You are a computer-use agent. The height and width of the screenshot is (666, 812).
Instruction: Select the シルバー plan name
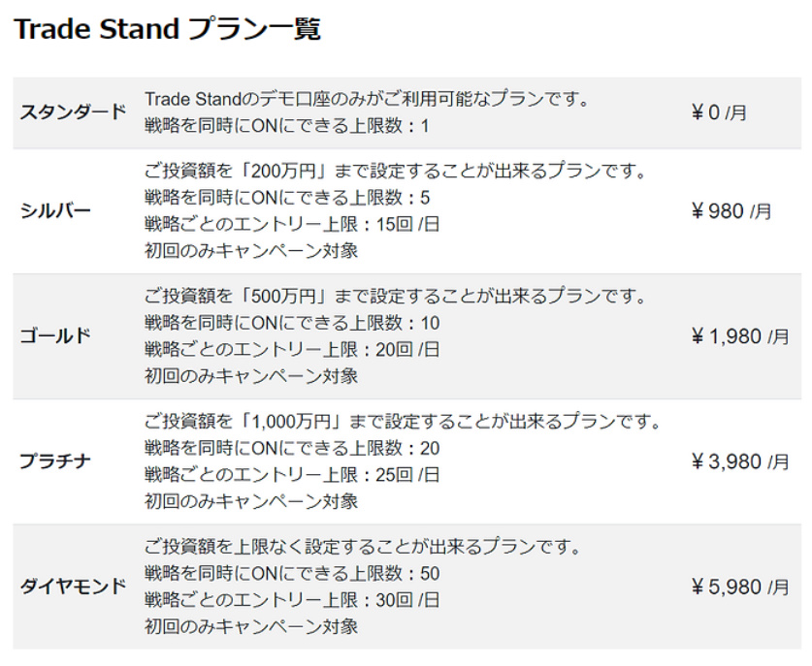(55, 211)
